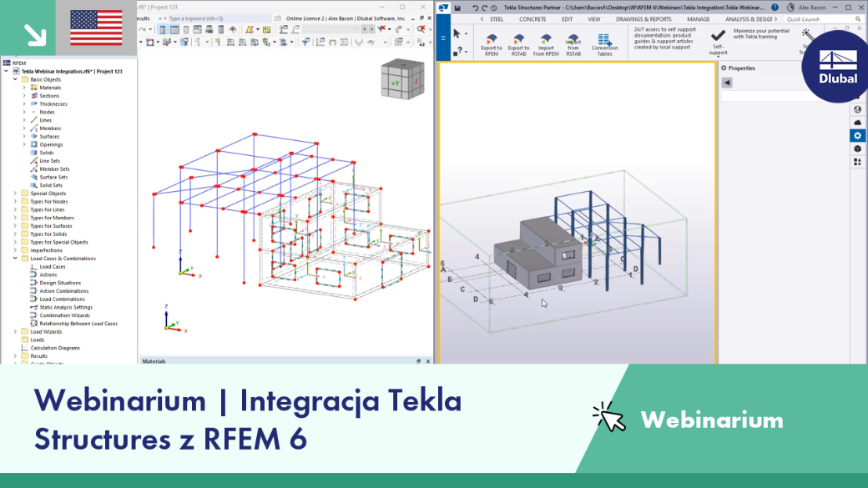
Task: Select the Design Situations tree item
Action: (60, 283)
